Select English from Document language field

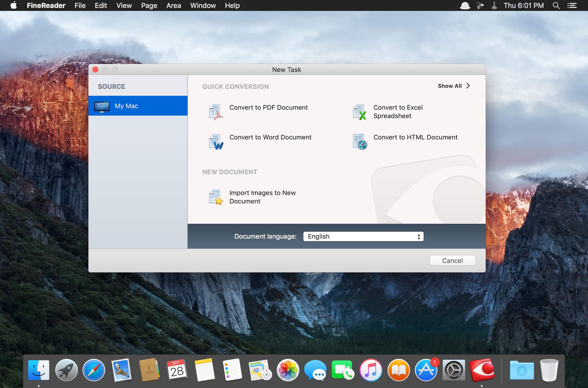tap(363, 236)
